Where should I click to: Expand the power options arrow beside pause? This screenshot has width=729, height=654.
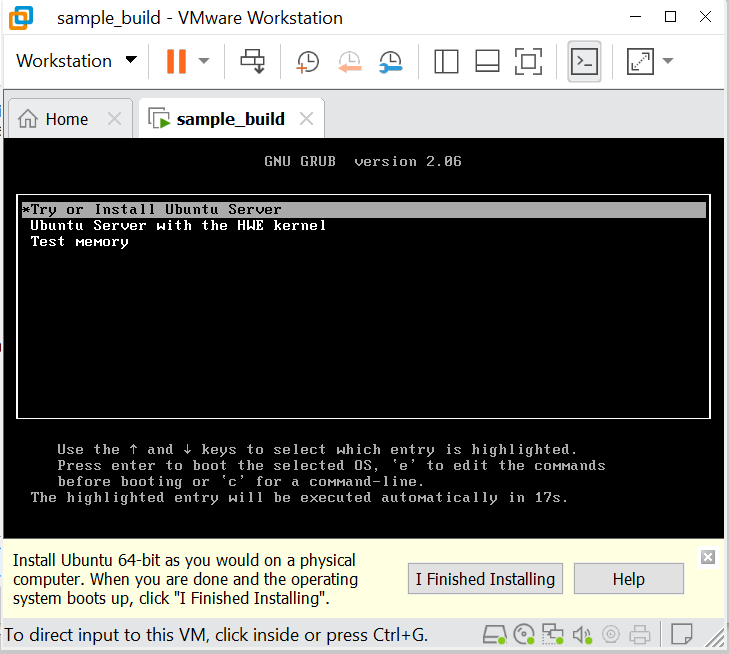(x=204, y=61)
